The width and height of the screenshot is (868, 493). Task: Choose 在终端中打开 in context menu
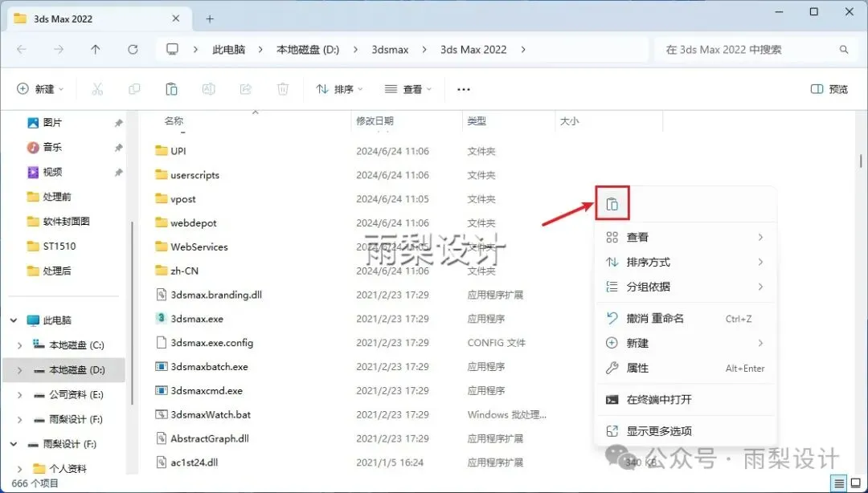click(685, 400)
